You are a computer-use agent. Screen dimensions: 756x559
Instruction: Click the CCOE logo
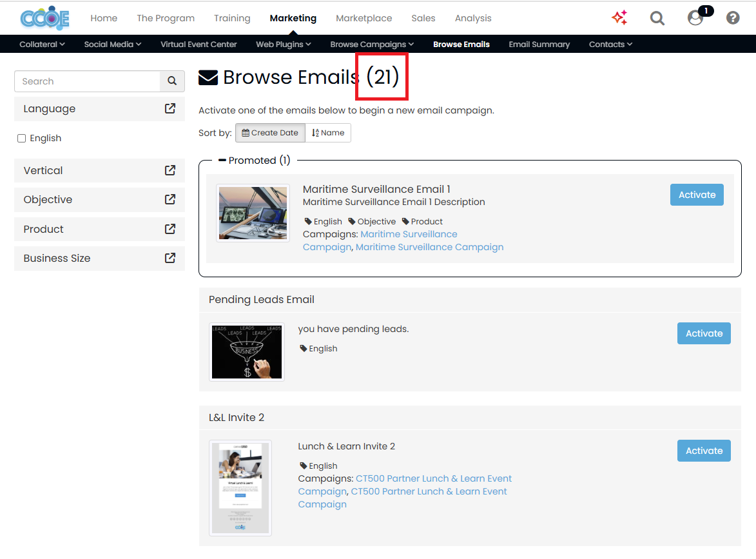(45, 18)
